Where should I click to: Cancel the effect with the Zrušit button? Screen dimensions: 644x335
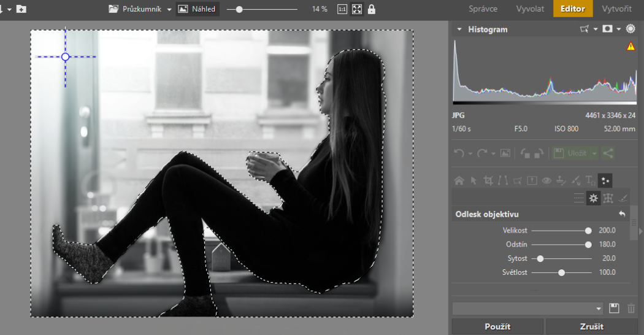(591, 326)
